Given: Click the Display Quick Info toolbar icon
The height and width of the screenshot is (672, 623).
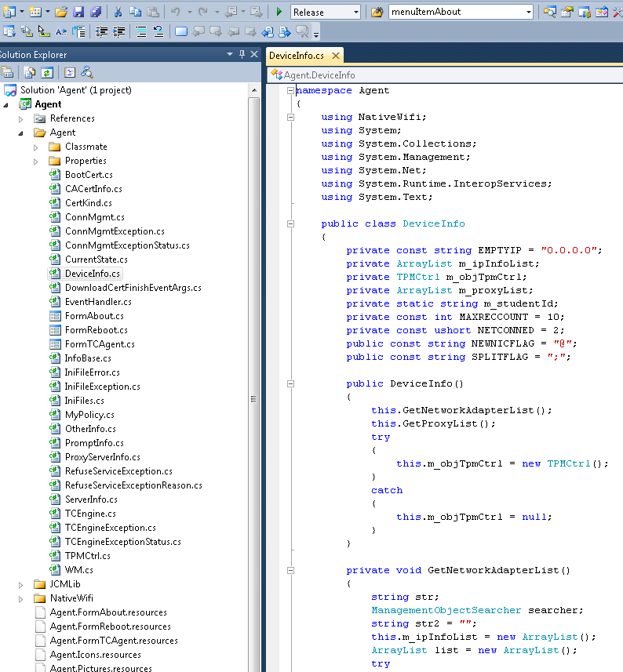Looking at the screenshot, I should [44, 31].
